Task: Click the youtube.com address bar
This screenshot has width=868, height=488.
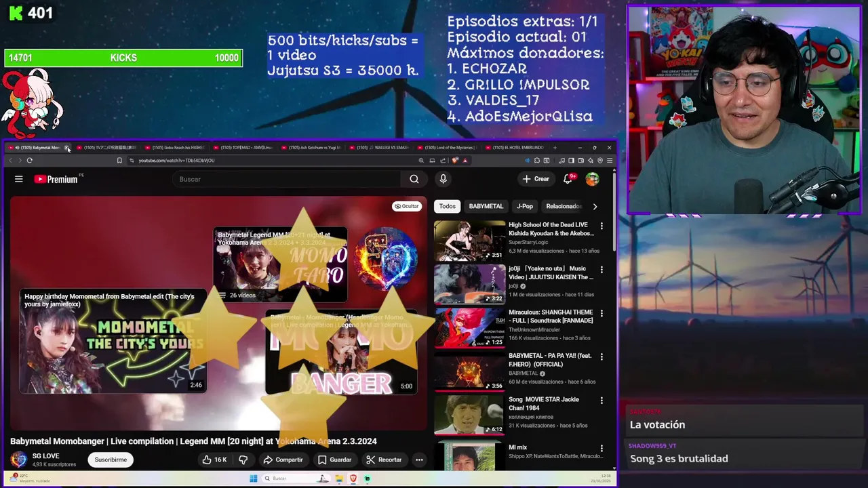Action: [271, 161]
